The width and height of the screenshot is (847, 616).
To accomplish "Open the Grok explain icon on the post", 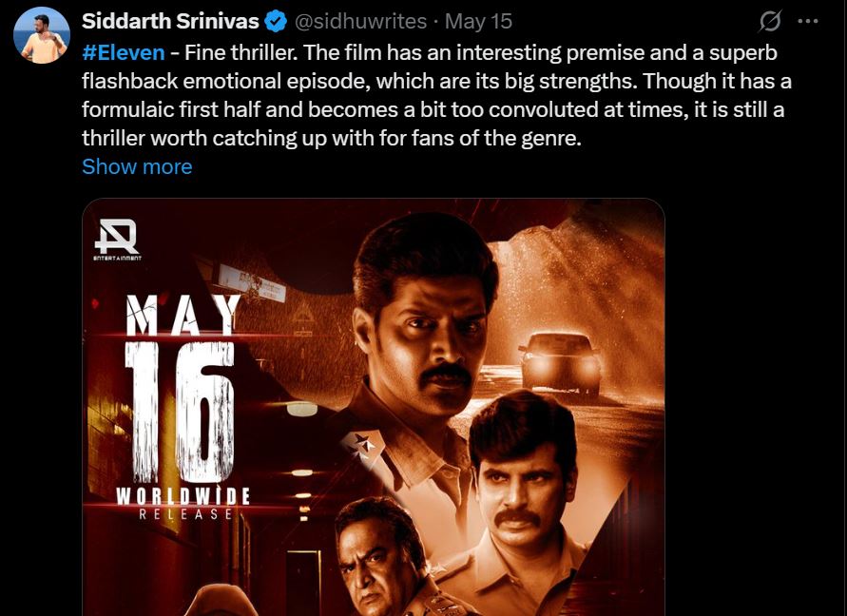I will coord(770,22).
